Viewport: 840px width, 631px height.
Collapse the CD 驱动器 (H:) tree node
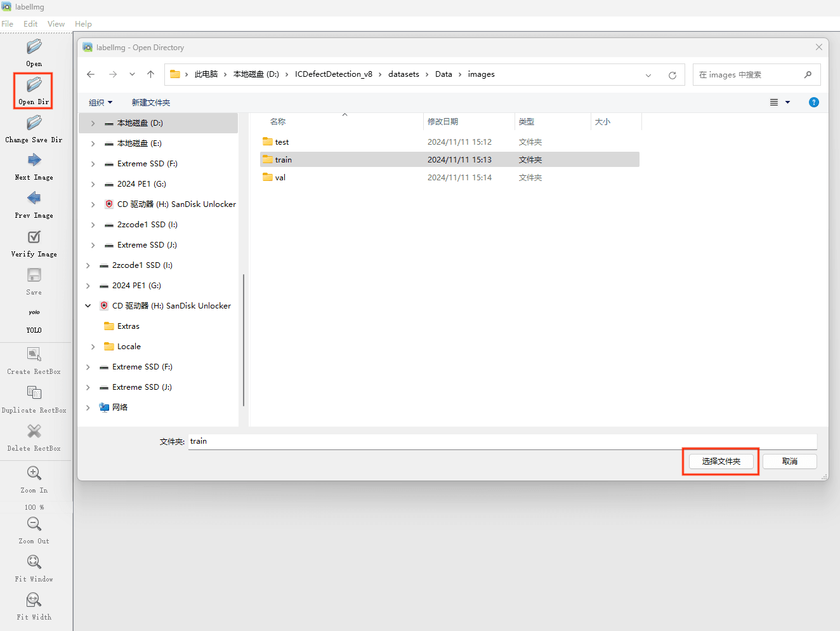click(x=88, y=306)
